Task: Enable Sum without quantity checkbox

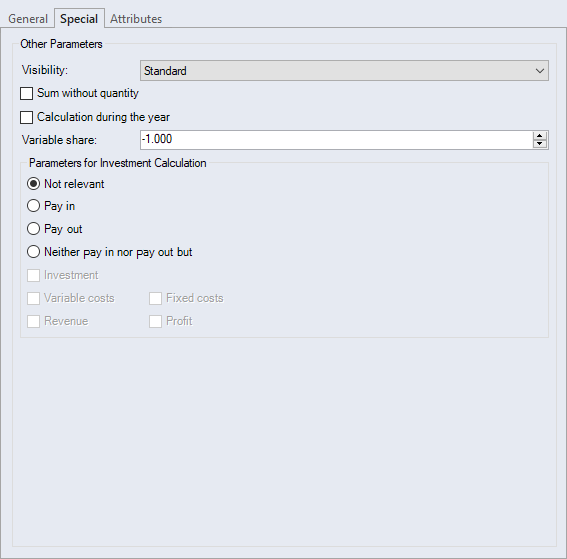Action: [x=26, y=93]
